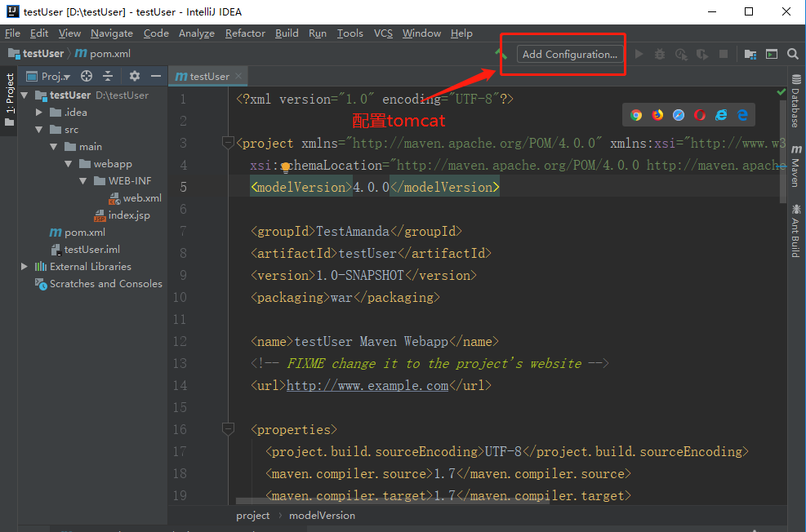Expand the .idea folder arrow

(39, 112)
